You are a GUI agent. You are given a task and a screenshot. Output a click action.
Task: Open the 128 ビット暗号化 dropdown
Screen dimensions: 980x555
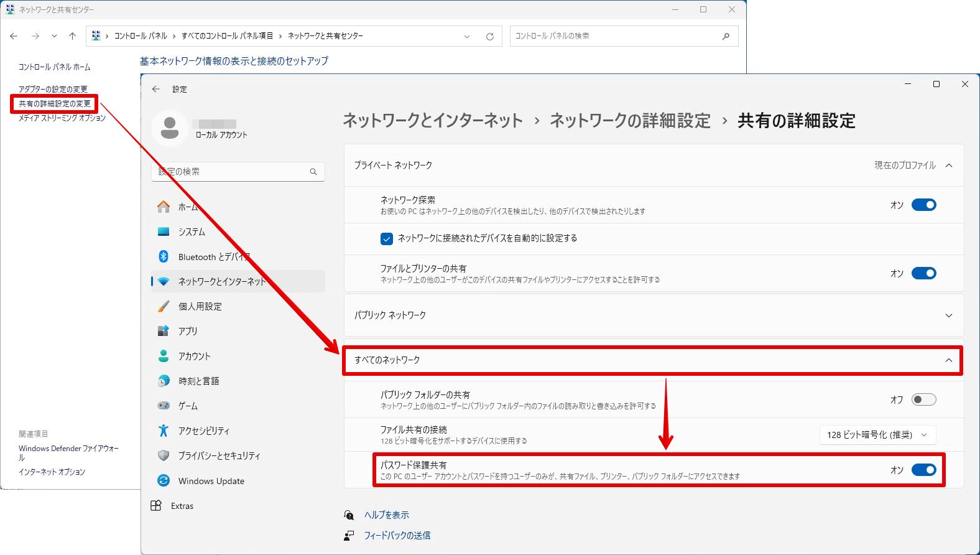[x=877, y=435]
